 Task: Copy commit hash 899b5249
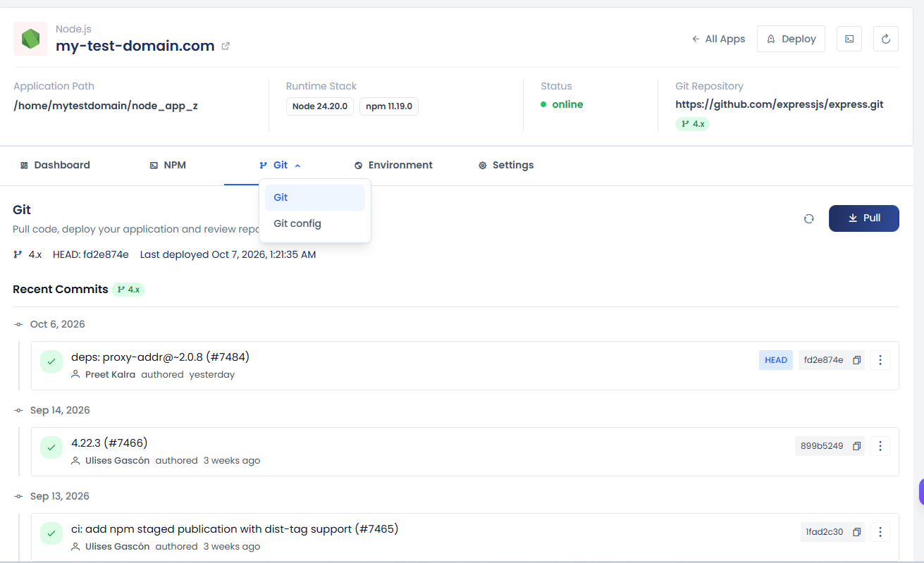pos(857,446)
